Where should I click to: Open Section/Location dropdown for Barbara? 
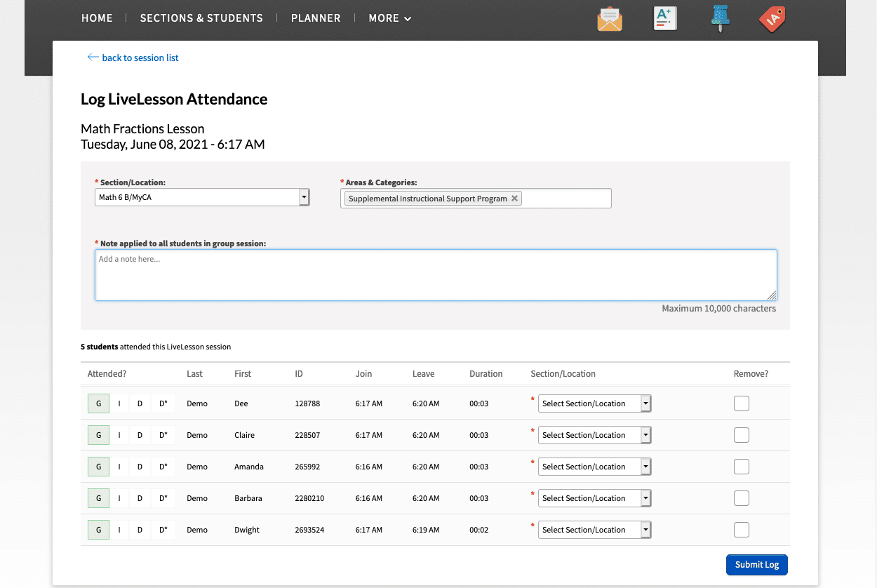(x=595, y=498)
